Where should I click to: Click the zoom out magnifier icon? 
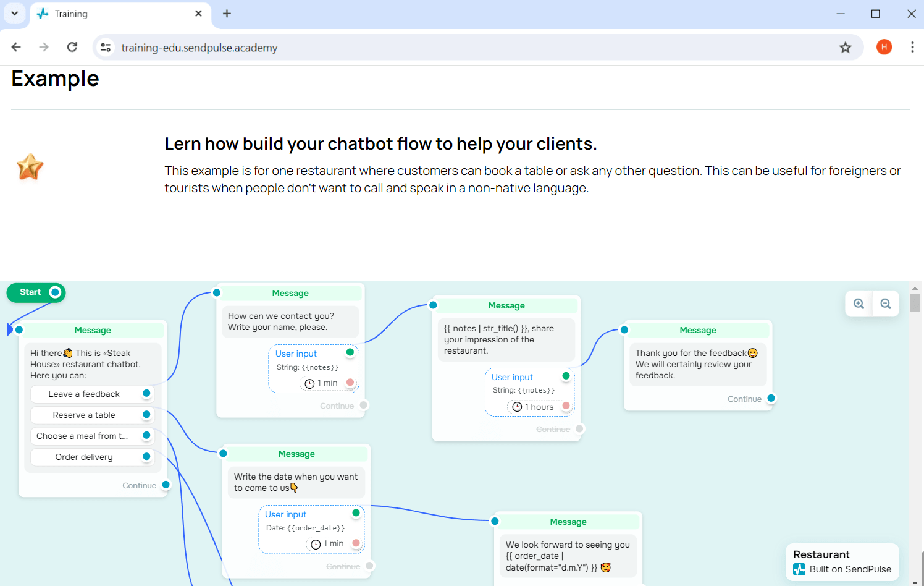pyautogui.click(x=886, y=304)
